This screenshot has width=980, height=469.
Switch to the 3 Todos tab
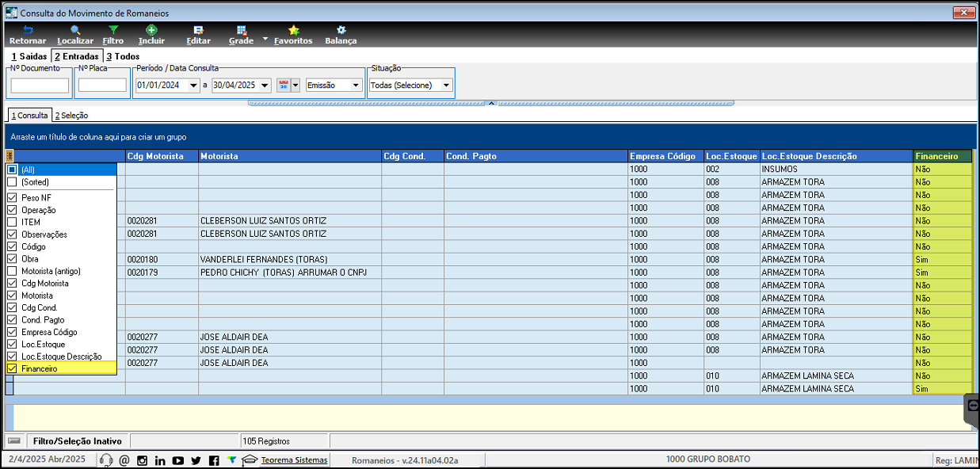(x=123, y=56)
